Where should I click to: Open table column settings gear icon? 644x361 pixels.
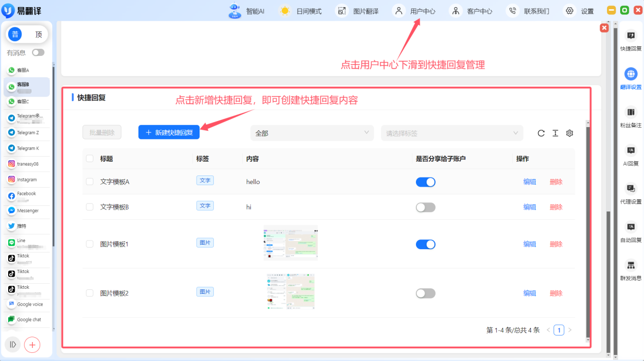(569, 133)
